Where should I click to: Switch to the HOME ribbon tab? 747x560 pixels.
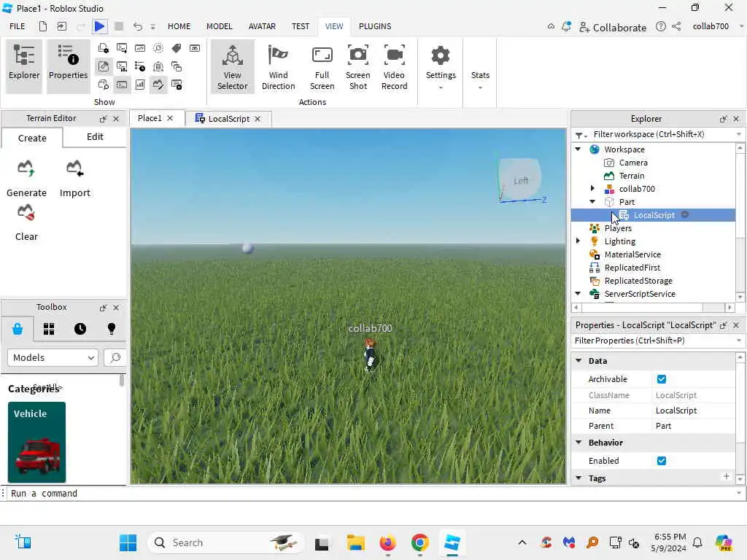point(179,26)
